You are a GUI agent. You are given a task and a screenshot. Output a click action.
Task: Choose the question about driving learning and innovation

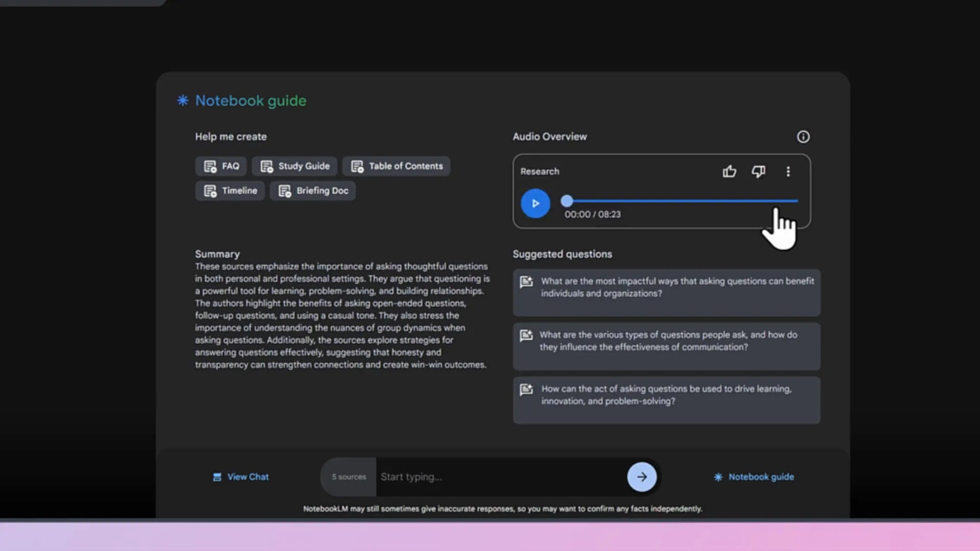pos(666,400)
